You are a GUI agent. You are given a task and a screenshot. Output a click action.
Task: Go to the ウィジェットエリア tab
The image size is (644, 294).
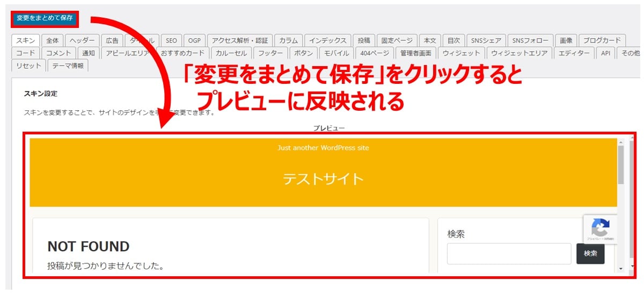click(519, 53)
